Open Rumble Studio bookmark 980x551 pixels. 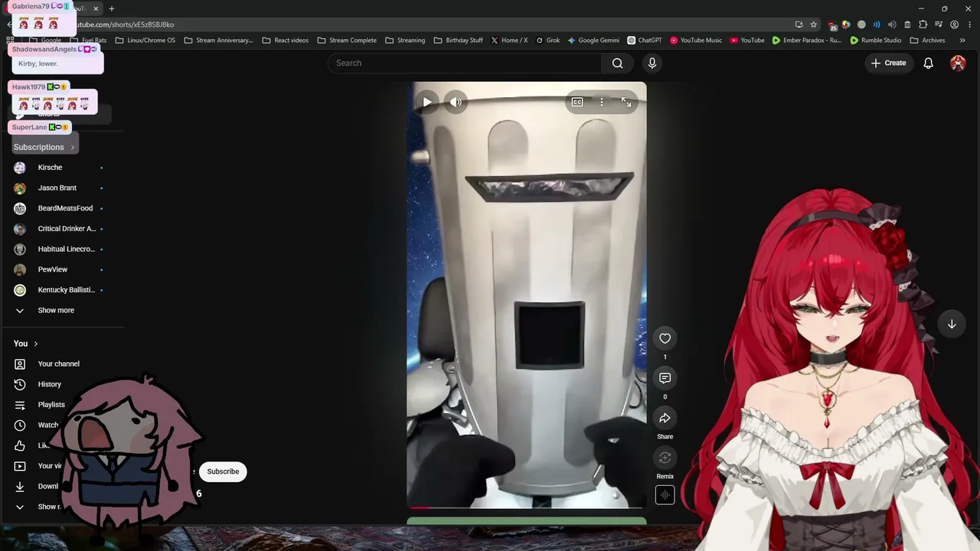[876, 41]
